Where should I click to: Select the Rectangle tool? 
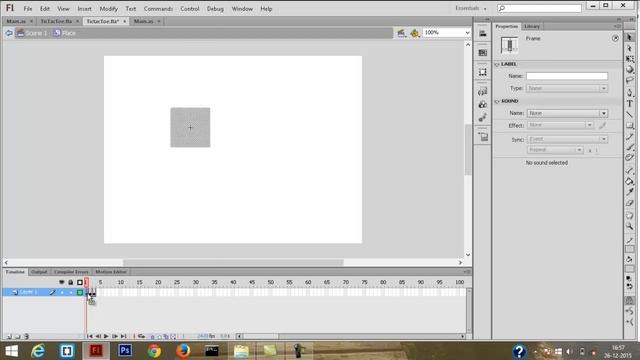pyautogui.click(x=629, y=126)
